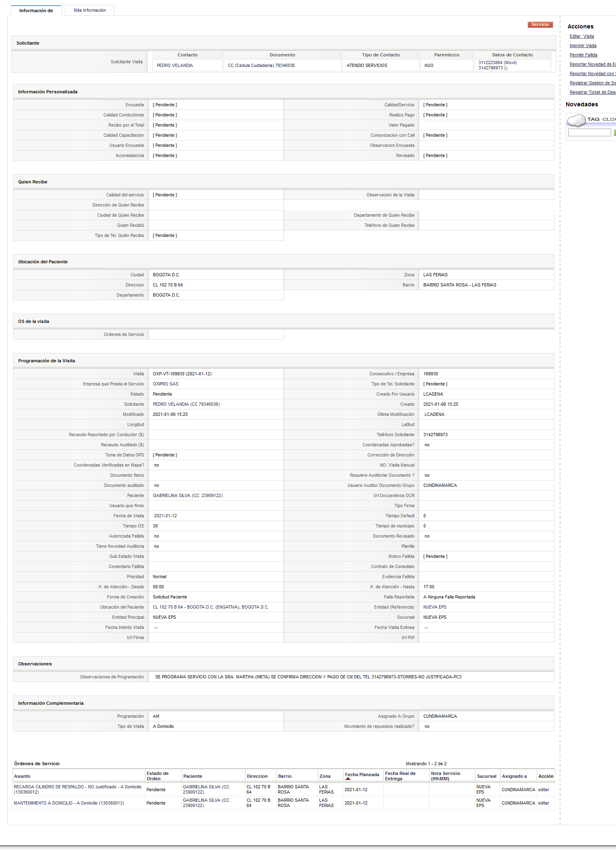Click the 'Información Personalizada' section header
The width and height of the screenshot is (616, 850).
283,92
